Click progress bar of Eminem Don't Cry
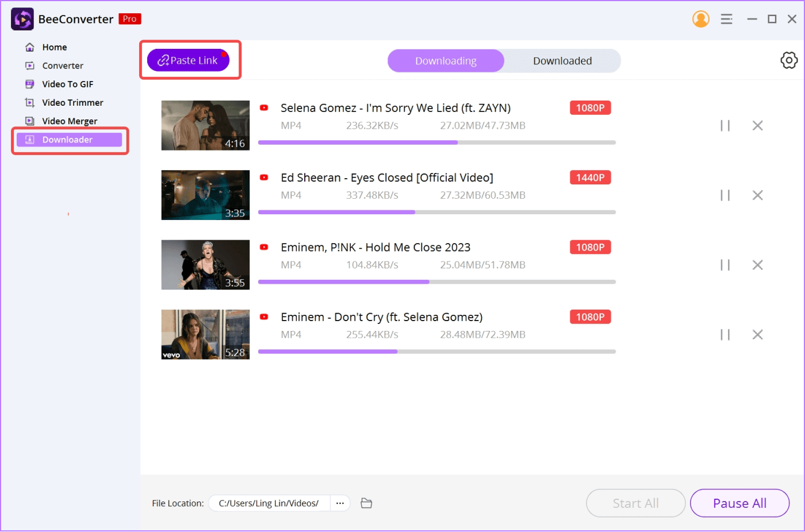This screenshot has width=805, height=532. [437, 351]
